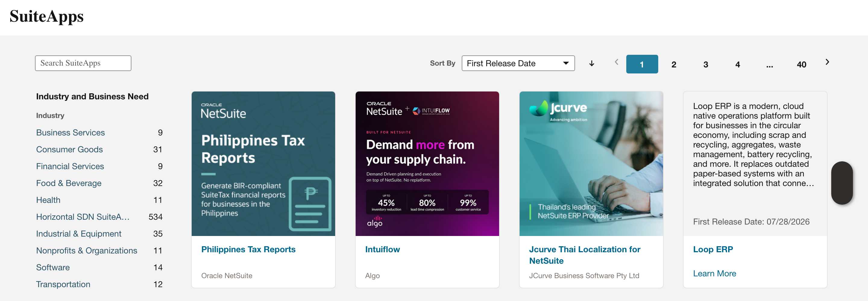Filter by Health industry
Viewport: 868px width, 301px height.
(48, 200)
